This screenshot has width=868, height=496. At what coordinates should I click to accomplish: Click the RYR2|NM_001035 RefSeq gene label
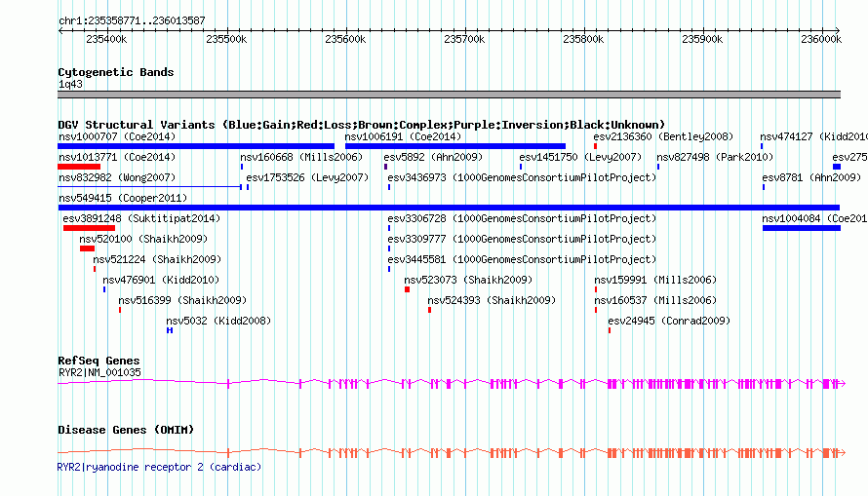point(99,372)
